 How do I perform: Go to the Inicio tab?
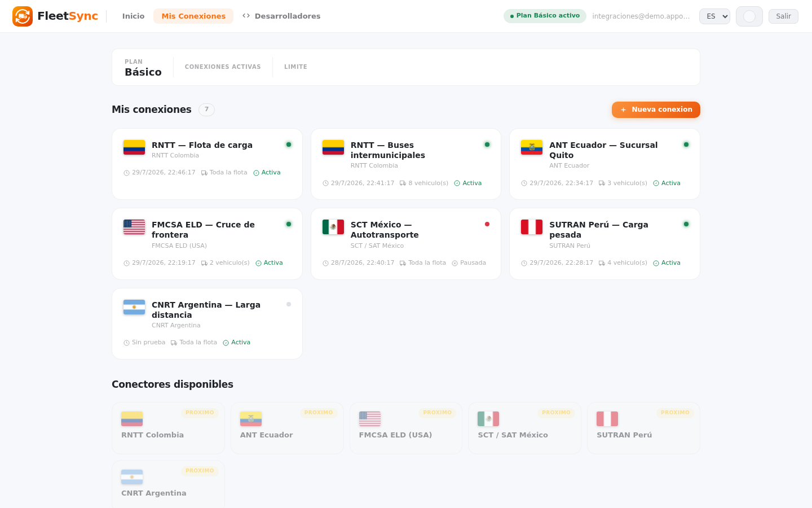click(x=134, y=16)
